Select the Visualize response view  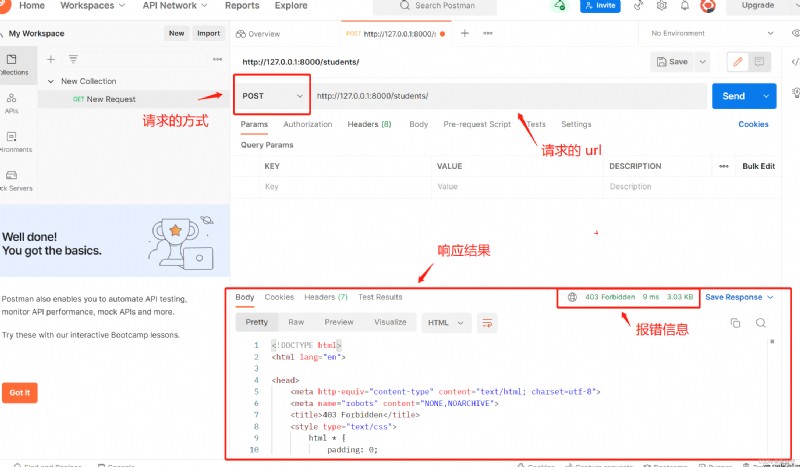390,322
